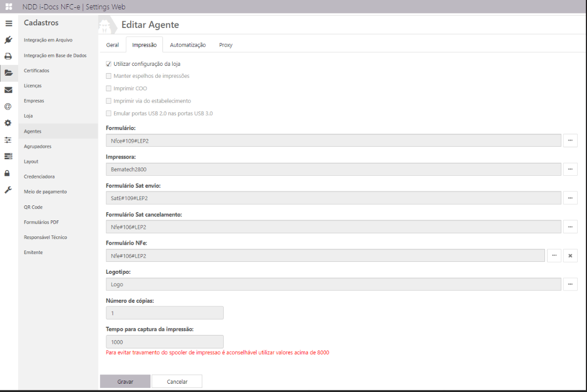Browse Formulário Sat envio ellipsis button
This screenshot has width=587, height=392.
(x=570, y=198)
